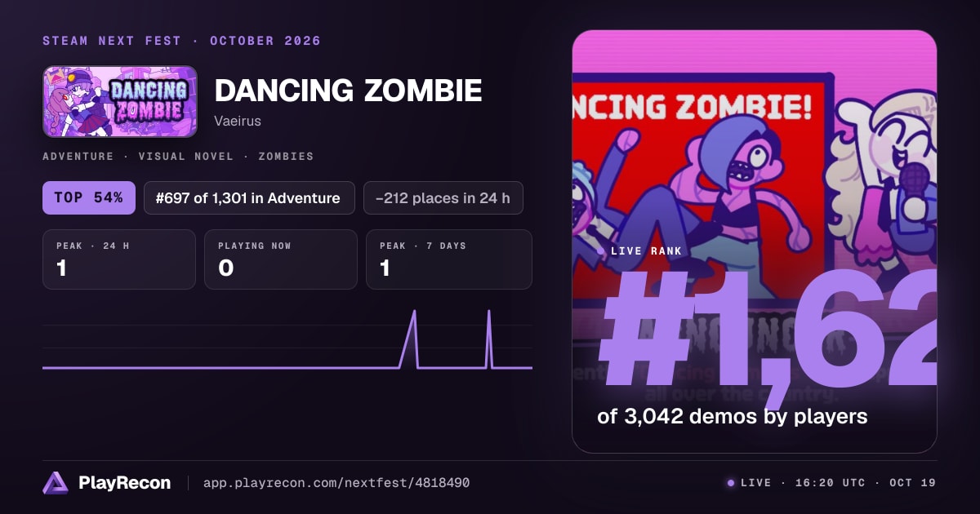Click the STEAM NEXT FEST · OCTOBER 2026 header
The width and height of the screenshot is (980, 514).
[181, 41]
